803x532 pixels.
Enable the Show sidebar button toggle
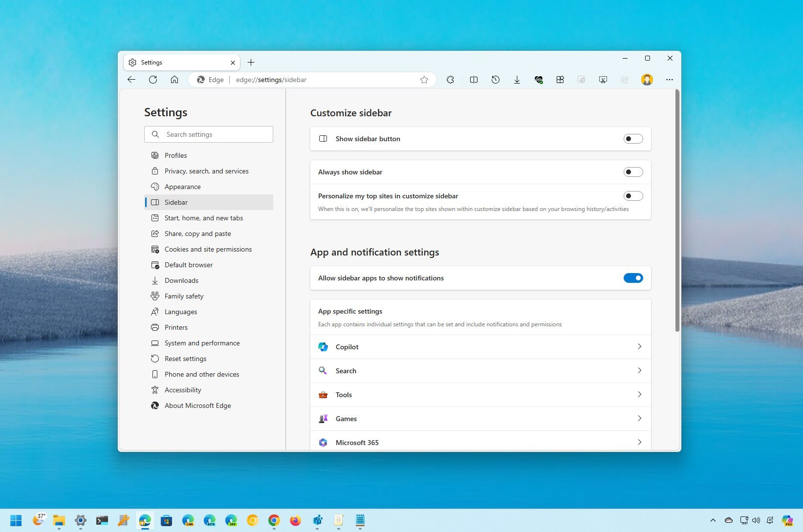[x=633, y=139]
